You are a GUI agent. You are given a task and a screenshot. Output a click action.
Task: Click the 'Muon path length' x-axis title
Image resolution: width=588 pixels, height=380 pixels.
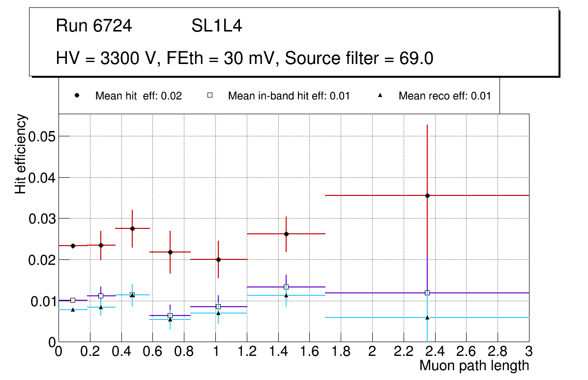(x=474, y=366)
